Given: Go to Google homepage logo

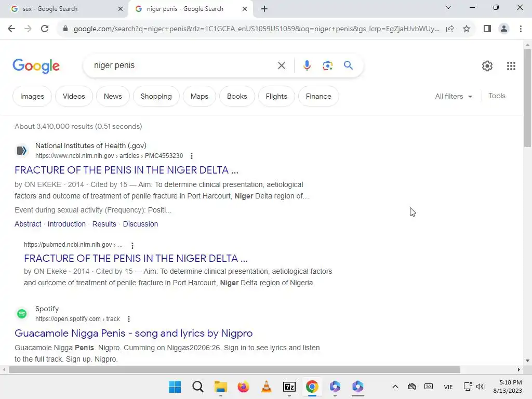Looking at the screenshot, I should click(x=36, y=66).
